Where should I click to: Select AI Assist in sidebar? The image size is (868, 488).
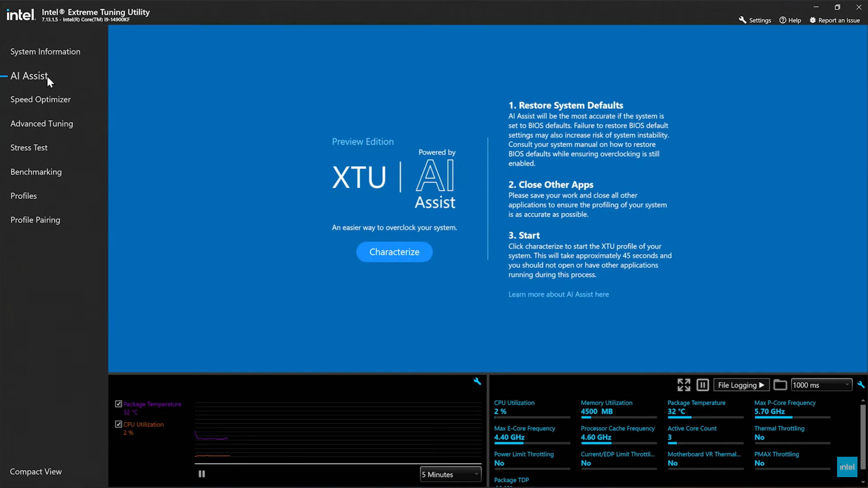coord(29,76)
